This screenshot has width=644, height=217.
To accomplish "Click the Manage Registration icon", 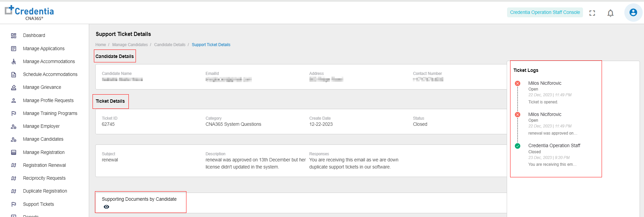I will click(14, 153).
